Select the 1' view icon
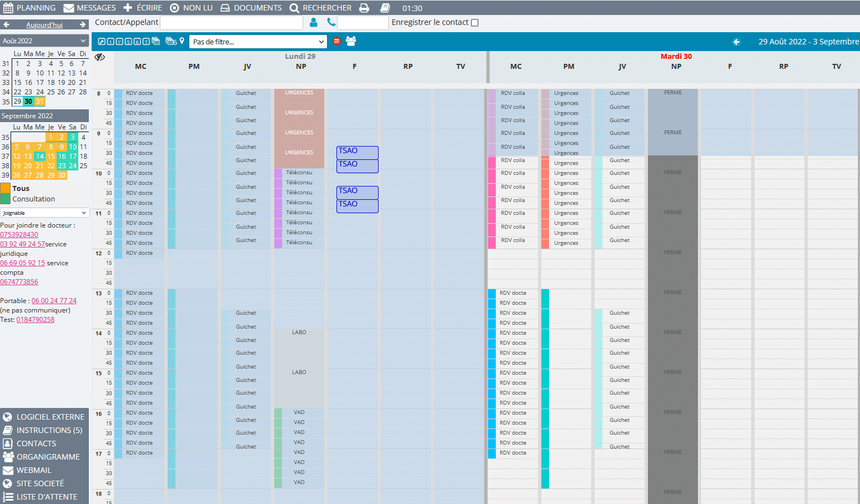This screenshot has width=860, height=504. (x=119, y=42)
